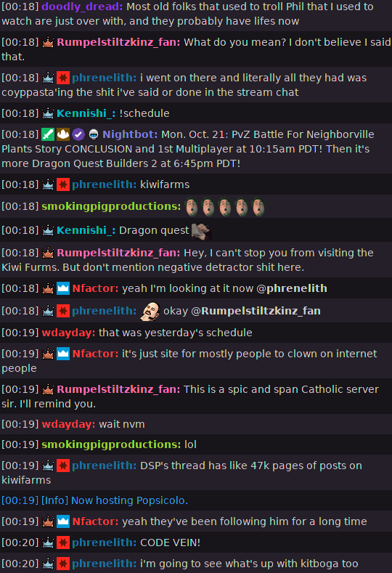Click phrenelith's red star badge on 'kiwifarms' message
The height and width of the screenshot is (573, 392).
63,184
